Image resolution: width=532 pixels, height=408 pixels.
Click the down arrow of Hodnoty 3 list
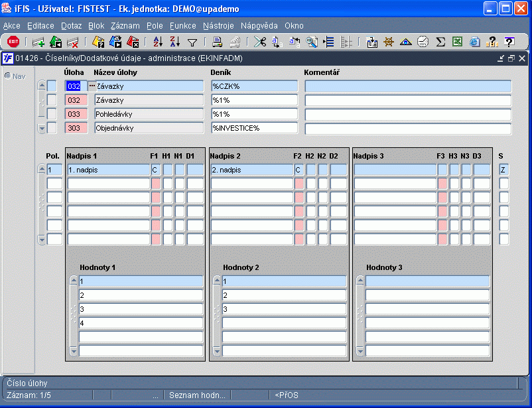[x=360, y=351]
